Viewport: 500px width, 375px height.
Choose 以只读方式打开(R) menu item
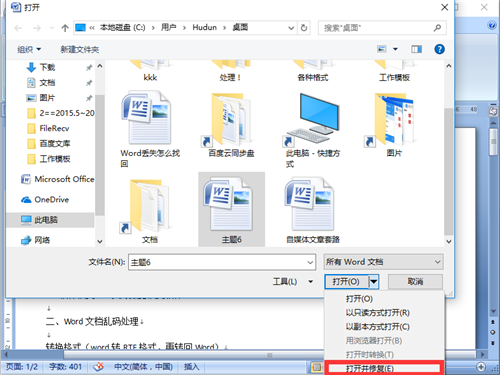(384, 313)
